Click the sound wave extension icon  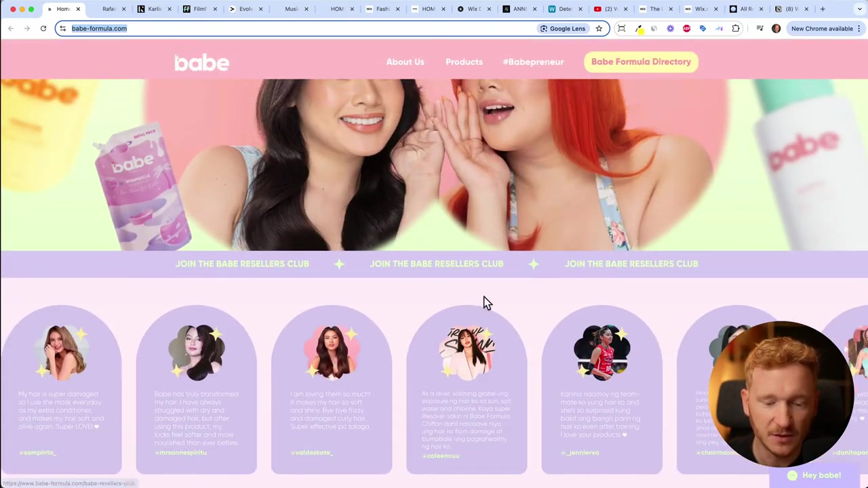click(x=719, y=28)
